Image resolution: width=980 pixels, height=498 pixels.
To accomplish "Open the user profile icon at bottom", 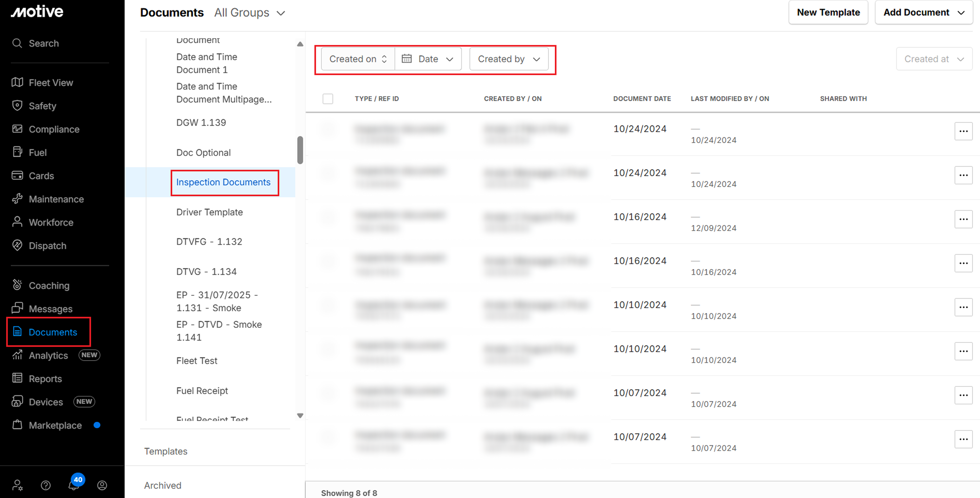I will [102, 485].
